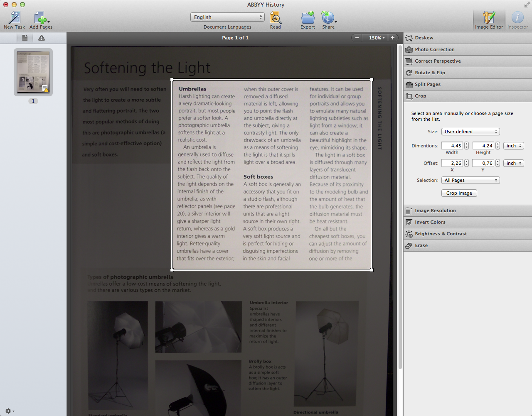Open the Inspector info panel
The width and height of the screenshot is (532, 416).
click(x=517, y=17)
